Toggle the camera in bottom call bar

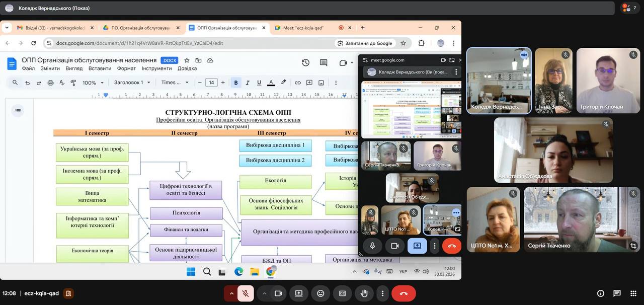278,293
